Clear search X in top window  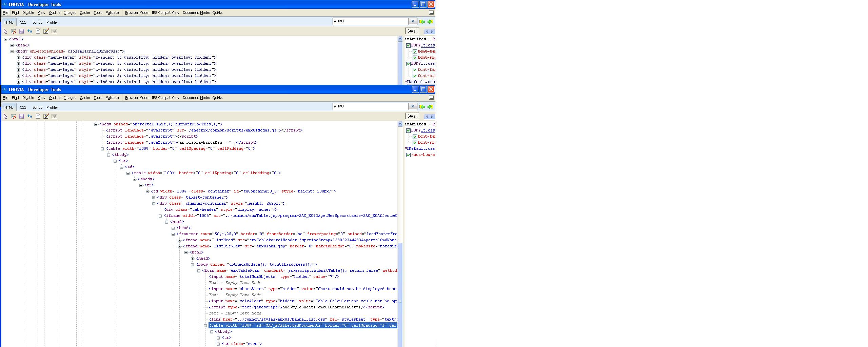point(413,21)
